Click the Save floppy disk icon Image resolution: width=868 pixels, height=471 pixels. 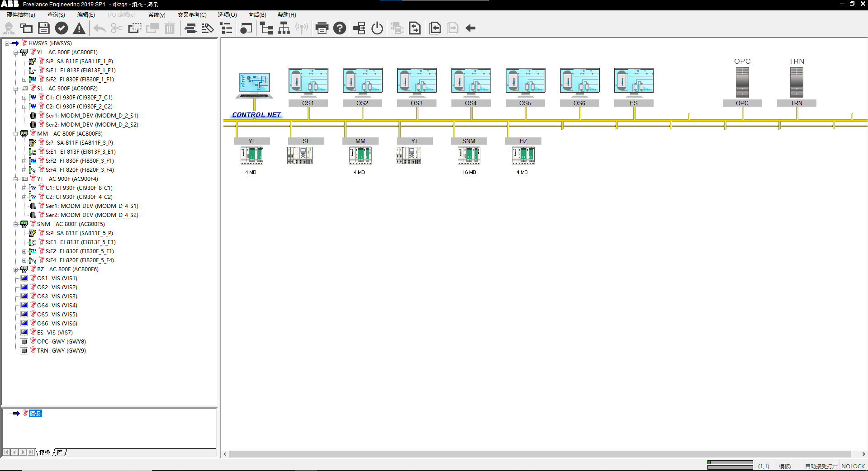[44, 28]
